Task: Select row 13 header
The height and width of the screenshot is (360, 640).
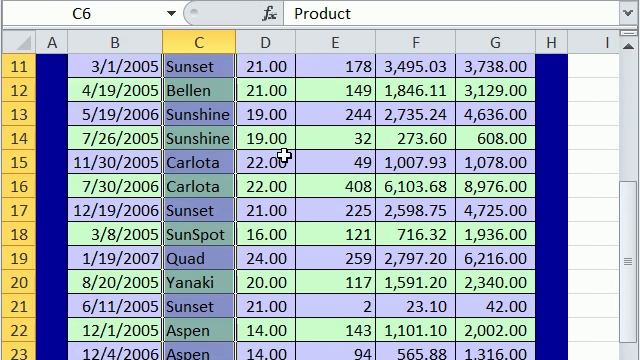Action: tap(19, 114)
